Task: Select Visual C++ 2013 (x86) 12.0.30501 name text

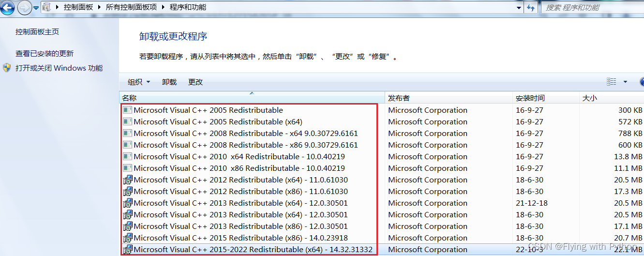Action: click(240, 226)
